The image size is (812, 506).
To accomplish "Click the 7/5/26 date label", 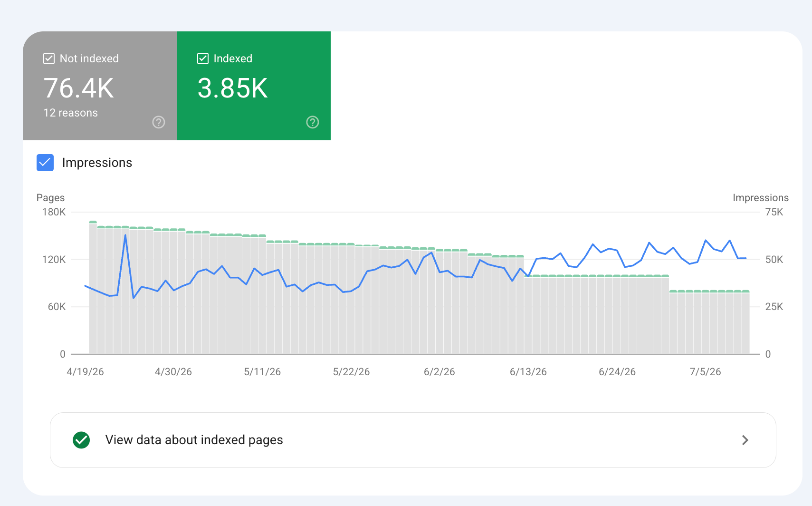I will (706, 372).
